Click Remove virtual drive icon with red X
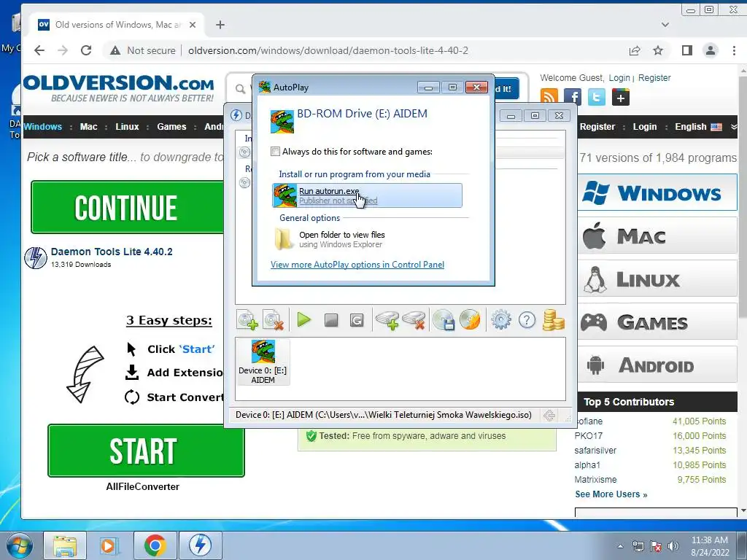 (414, 320)
